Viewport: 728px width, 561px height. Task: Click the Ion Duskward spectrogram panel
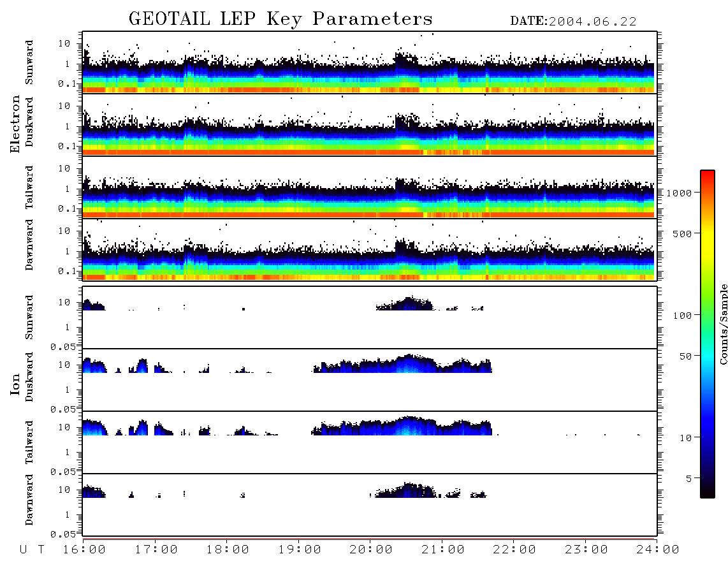[x=370, y=380]
